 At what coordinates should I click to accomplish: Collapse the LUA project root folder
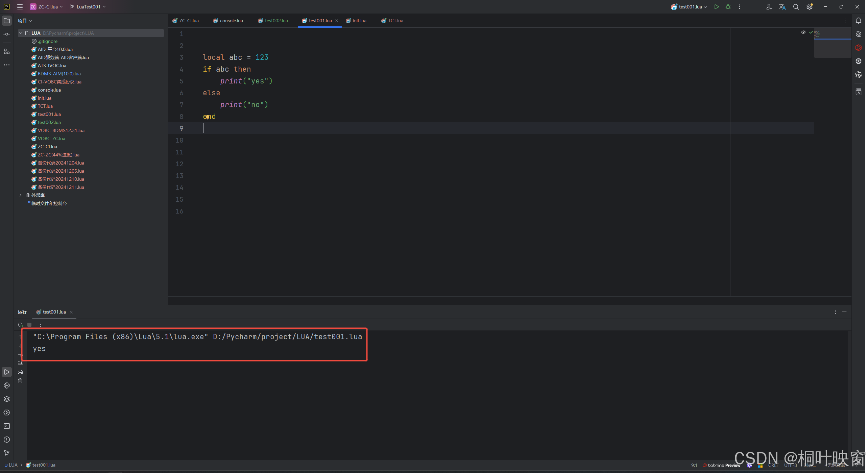(21, 33)
